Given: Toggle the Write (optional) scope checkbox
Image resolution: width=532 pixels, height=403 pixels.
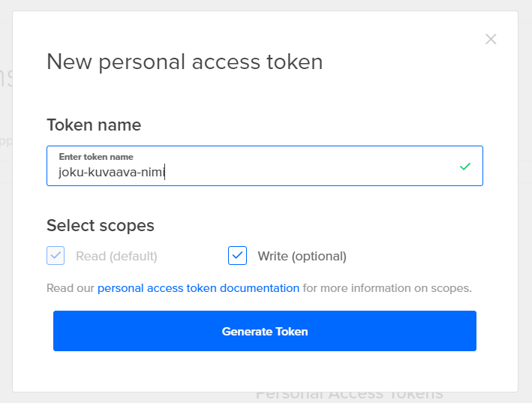Looking at the screenshot, I should pos(237,256).
